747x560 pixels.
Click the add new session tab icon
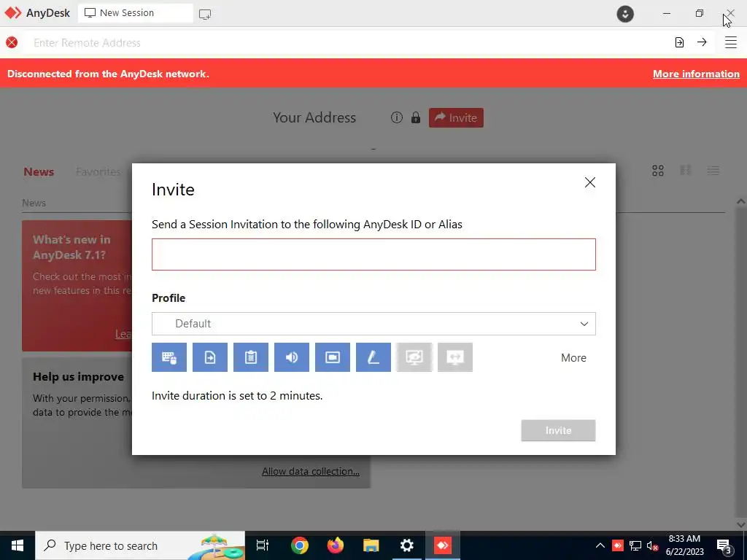pyautogui.click(x=205, y=15)
